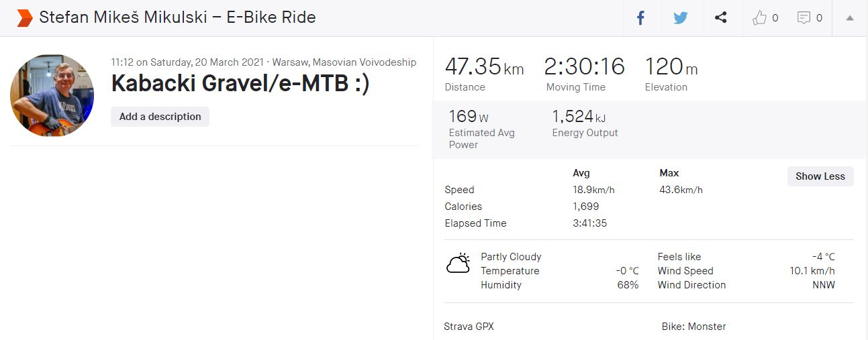Click the Strava GPX device label

click(x=469, y=327)
